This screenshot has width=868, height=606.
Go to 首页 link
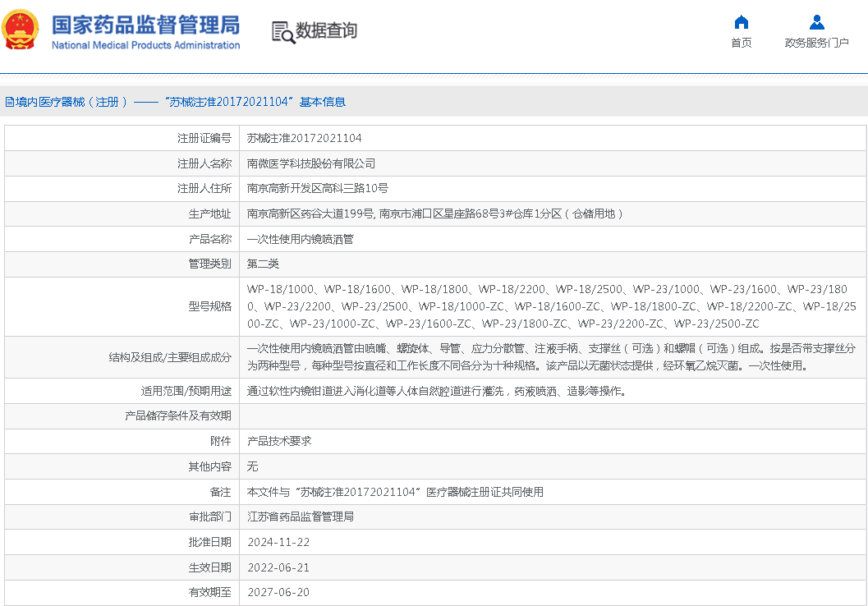[x=742, y=43]
